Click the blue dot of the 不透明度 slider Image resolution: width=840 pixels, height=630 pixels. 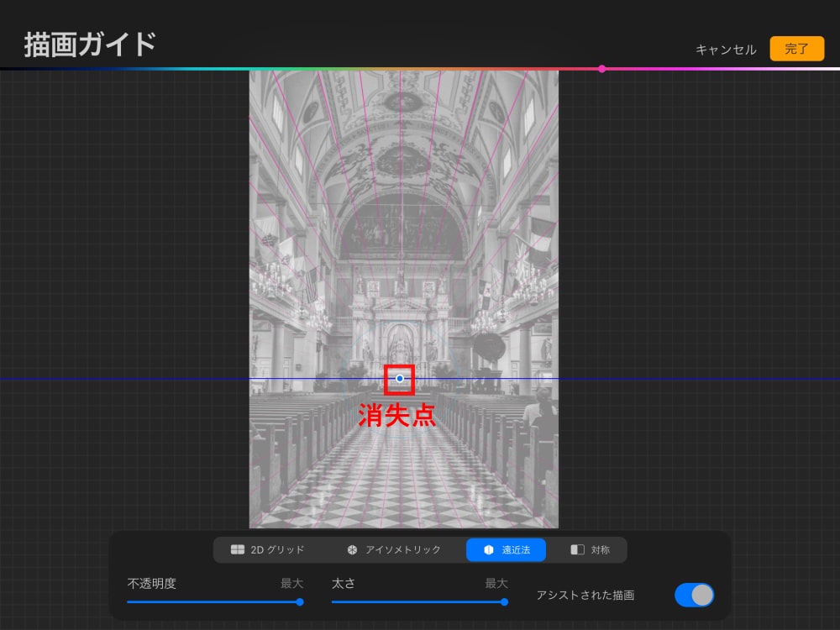(299, 602)
